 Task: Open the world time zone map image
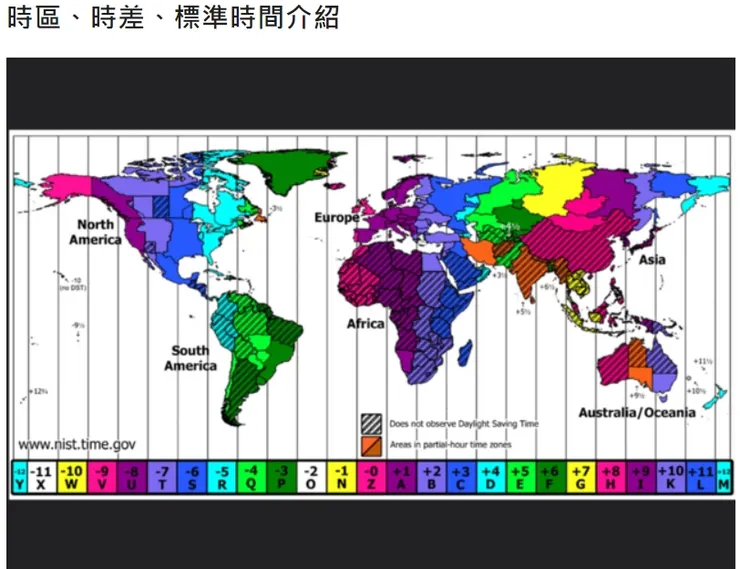click(371, 313)
